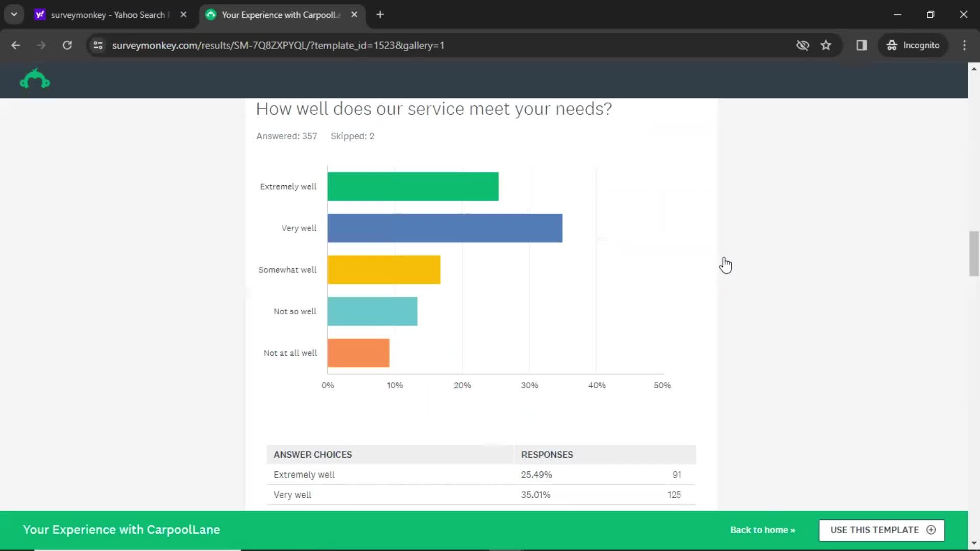Click the scrollbar up arrow
Image resolution: width=980 pixels, height=551 pixels.
pyautogui.click(x=974, y=68)
